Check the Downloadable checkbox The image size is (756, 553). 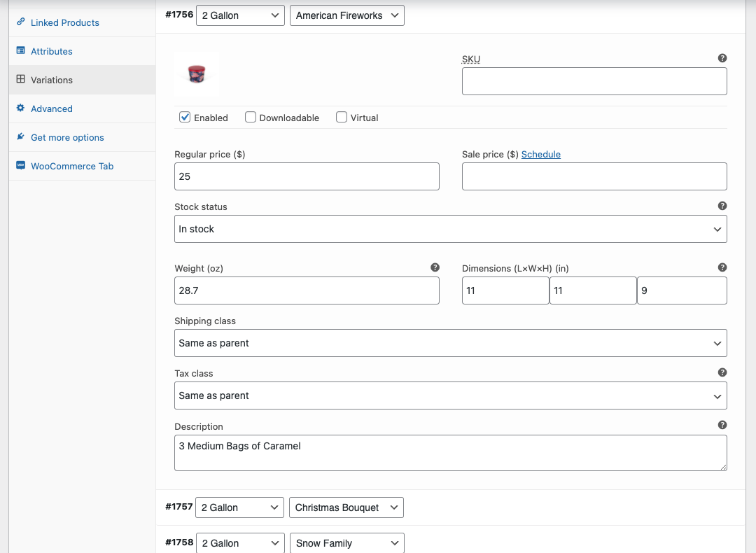[250, 117]
